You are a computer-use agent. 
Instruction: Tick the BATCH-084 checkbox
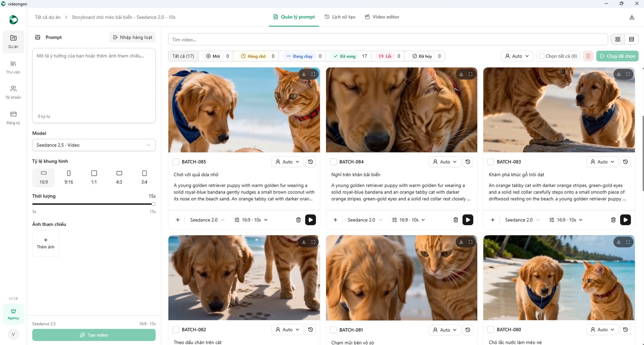(333, 162)
